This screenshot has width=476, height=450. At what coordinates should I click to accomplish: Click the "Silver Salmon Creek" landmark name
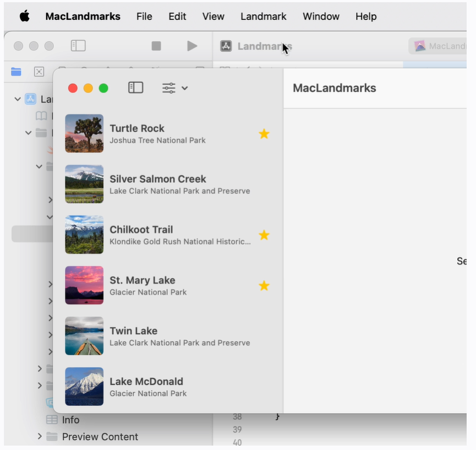point(158,179)
